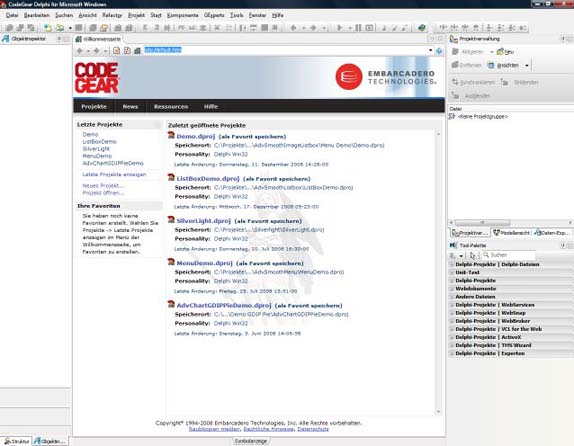Click Letzte Projekte anzeigen link
The height and width of the screenshot is (446, 574).
coord(114,174)
